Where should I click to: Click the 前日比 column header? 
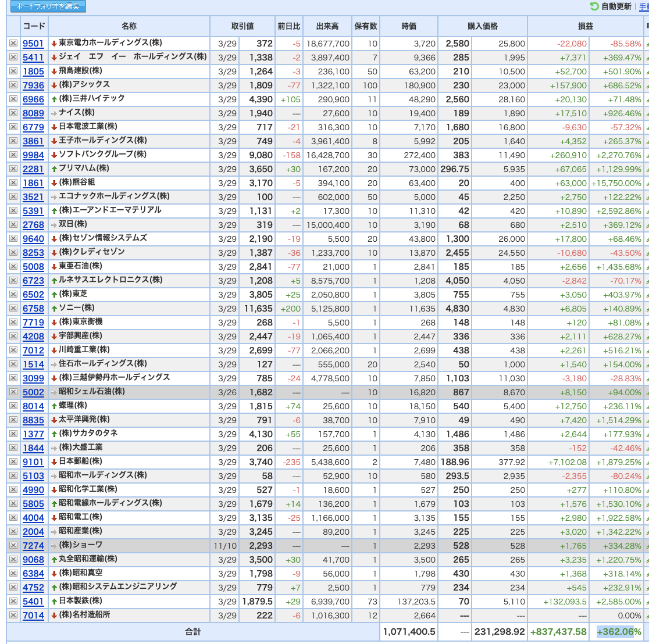point(289,26)
